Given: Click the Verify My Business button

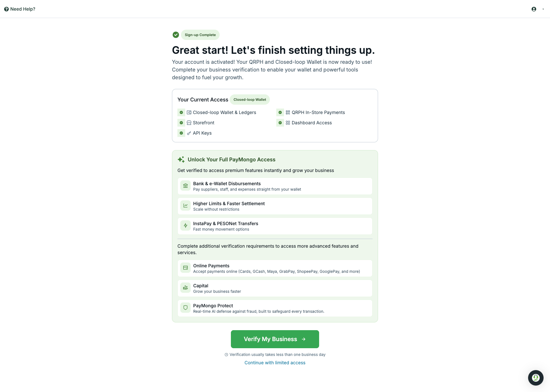Looking at the screenshot, I should [275, 339].
